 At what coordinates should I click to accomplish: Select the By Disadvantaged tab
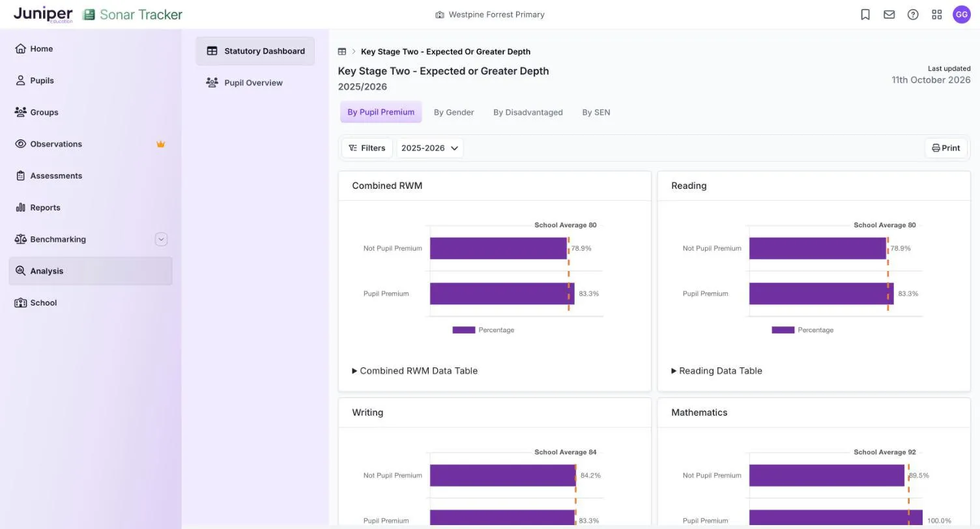(x=528, y=112)
